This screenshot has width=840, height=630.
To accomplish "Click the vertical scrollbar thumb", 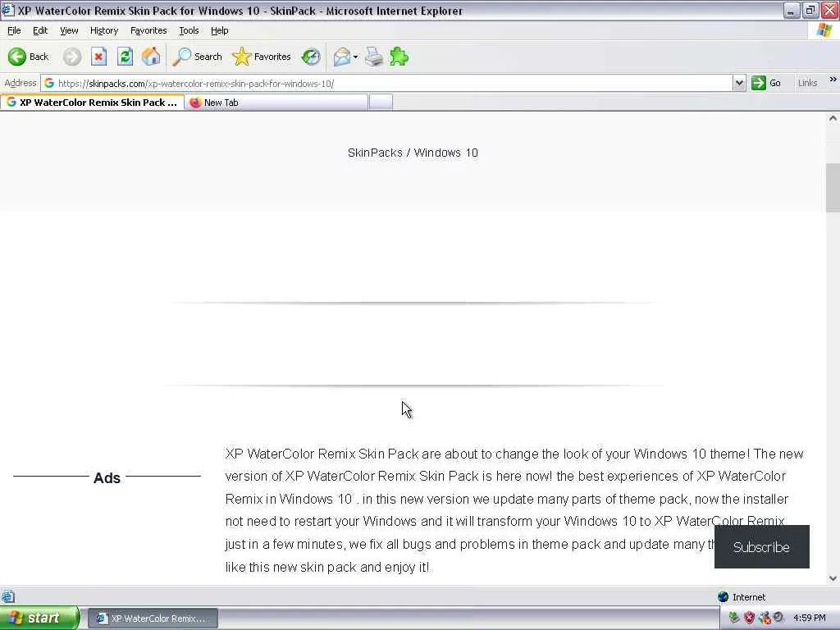I will click(x=833, y=188).
